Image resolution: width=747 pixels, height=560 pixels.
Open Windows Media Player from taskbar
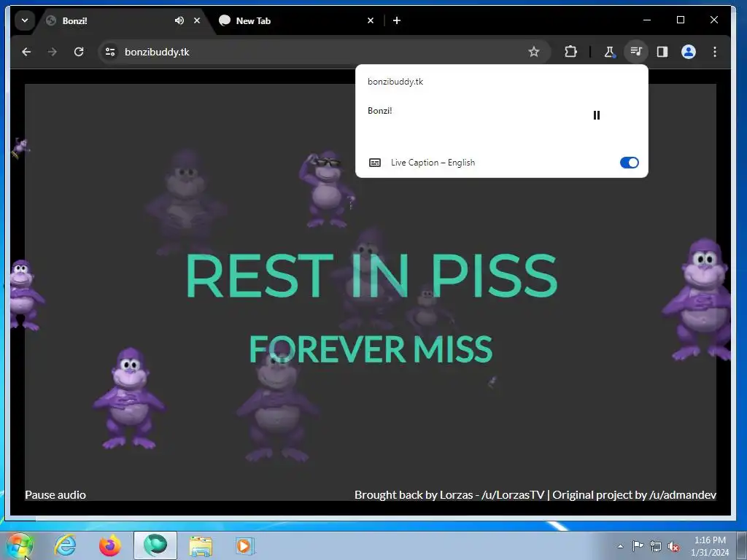coord(245,545)
